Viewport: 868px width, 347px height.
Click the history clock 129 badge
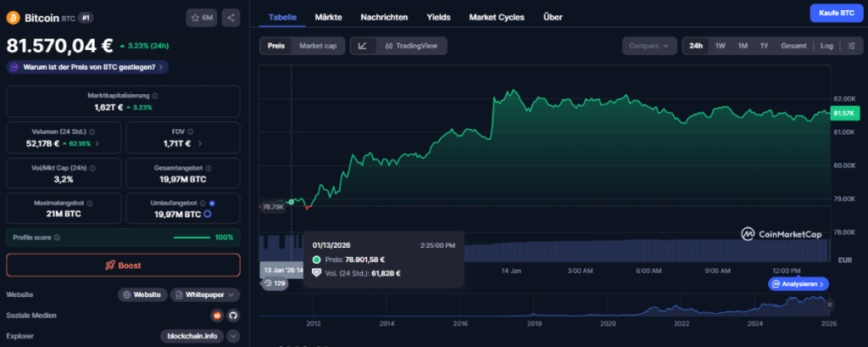pos(275,283)
